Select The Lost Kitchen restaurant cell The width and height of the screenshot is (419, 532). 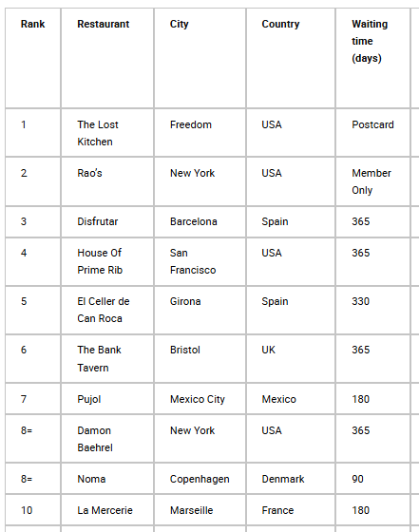[x=107, y=133]
